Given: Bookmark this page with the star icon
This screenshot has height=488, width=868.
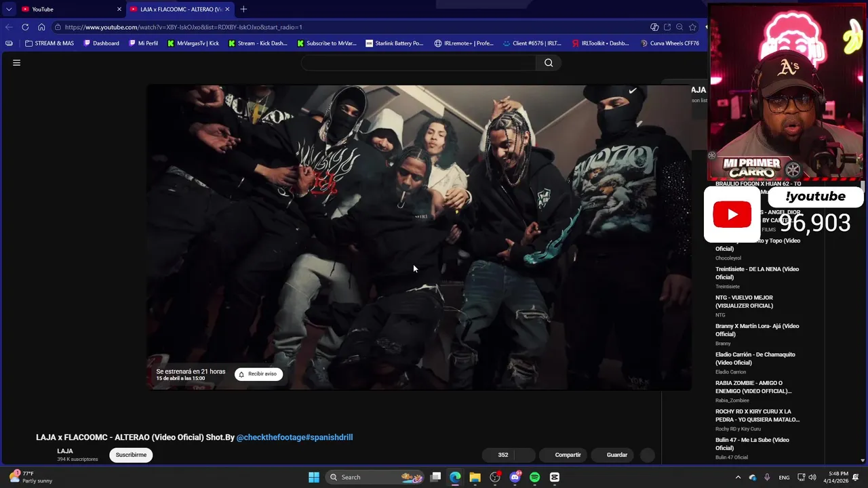Looking at the screenshot, I should tap(692, 27).
